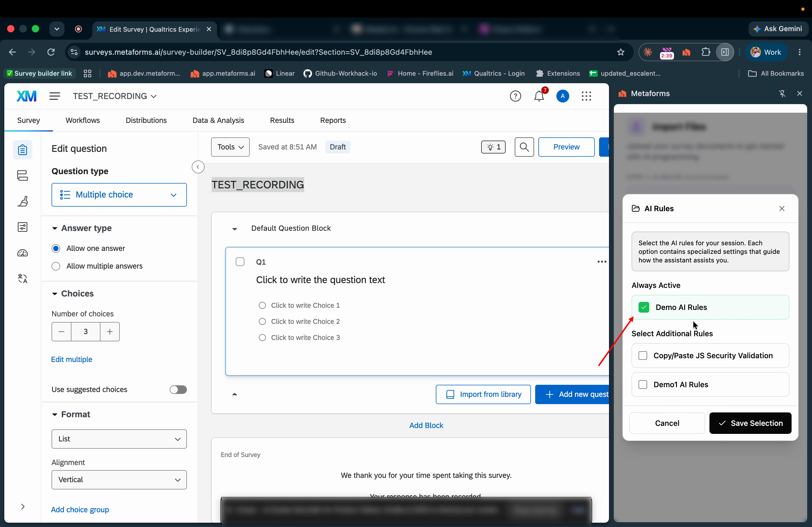Open the Quota gauge icon in sidebar
This screenshot has width=812, height=527.
[x=23, y=253]
